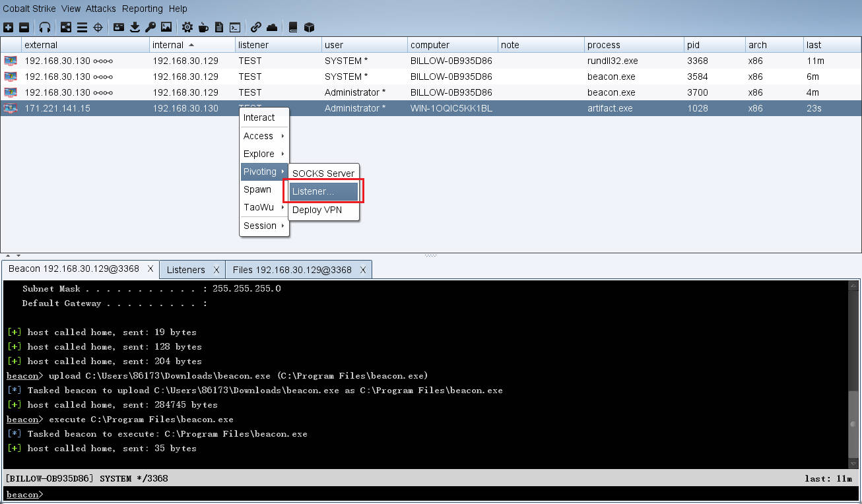Switch to session table view icon
The height and width of the screenshot is (504, 862).
pyautogui.click(x=82, y=27)
